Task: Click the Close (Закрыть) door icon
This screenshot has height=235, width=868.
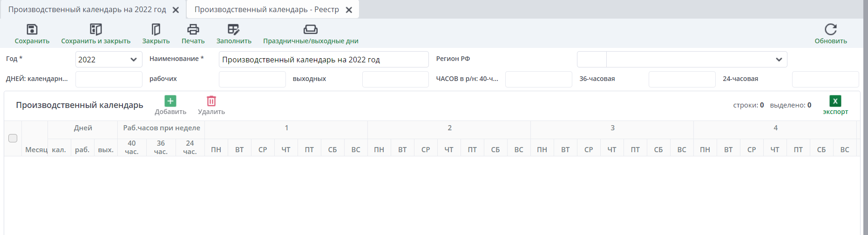Action: pyautogui.click(x=156, y=30)
